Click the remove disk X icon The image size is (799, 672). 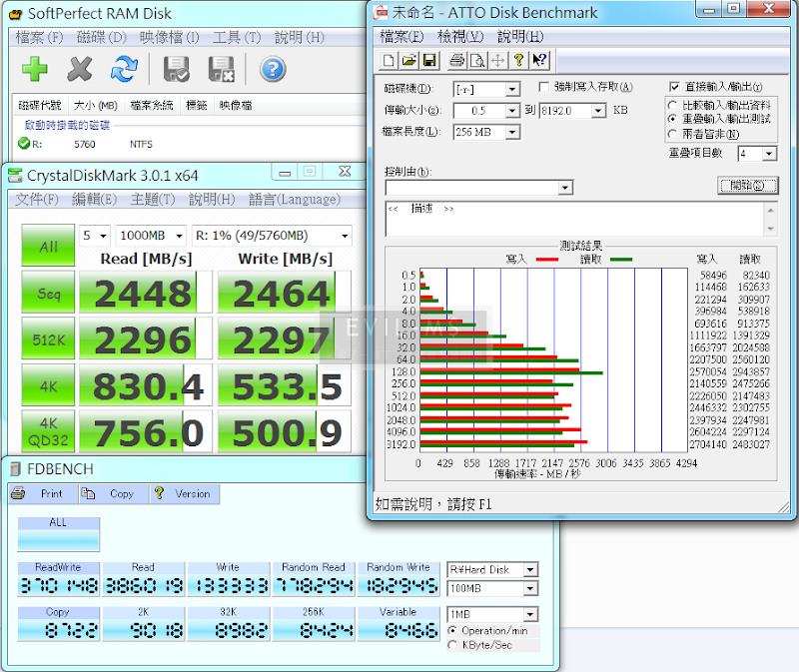point(80,69)
